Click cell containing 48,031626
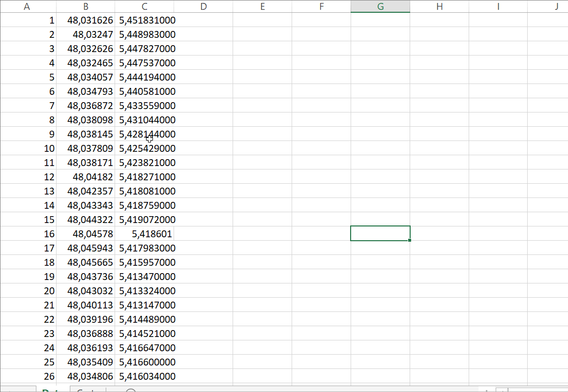Screen dimensions: 568x392 [x=86, y=20]
